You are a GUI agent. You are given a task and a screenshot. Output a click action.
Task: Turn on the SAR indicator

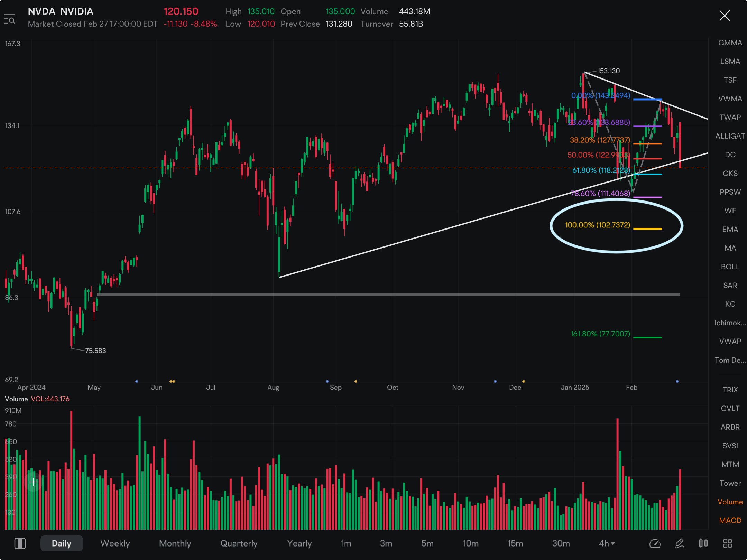730,286
